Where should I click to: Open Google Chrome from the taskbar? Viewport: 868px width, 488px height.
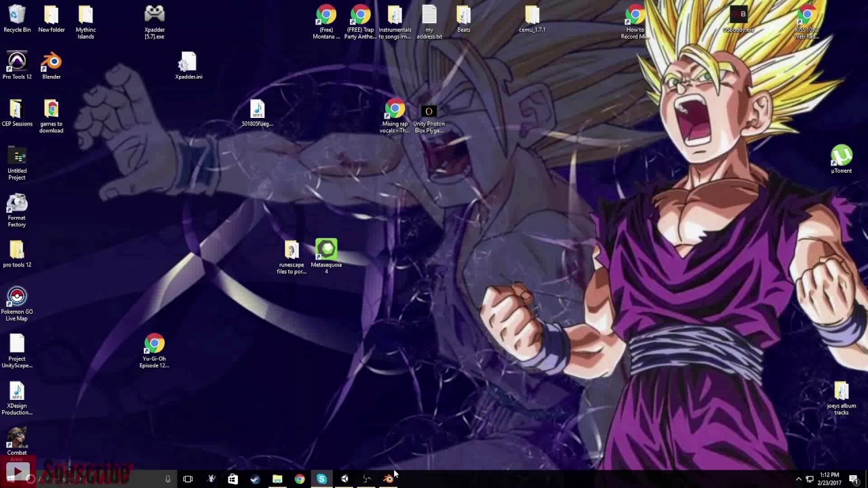(300, 479)
